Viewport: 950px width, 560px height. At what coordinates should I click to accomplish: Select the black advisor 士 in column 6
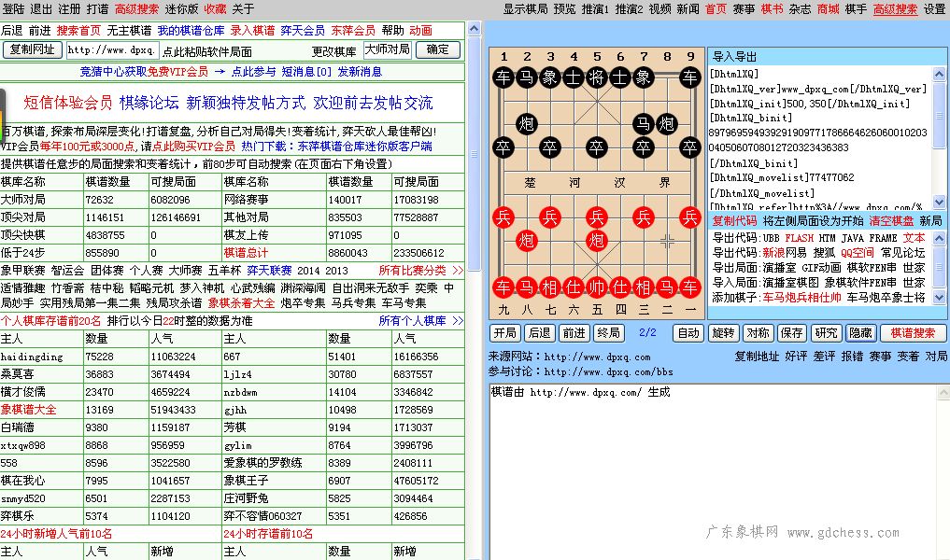[620, 77]
